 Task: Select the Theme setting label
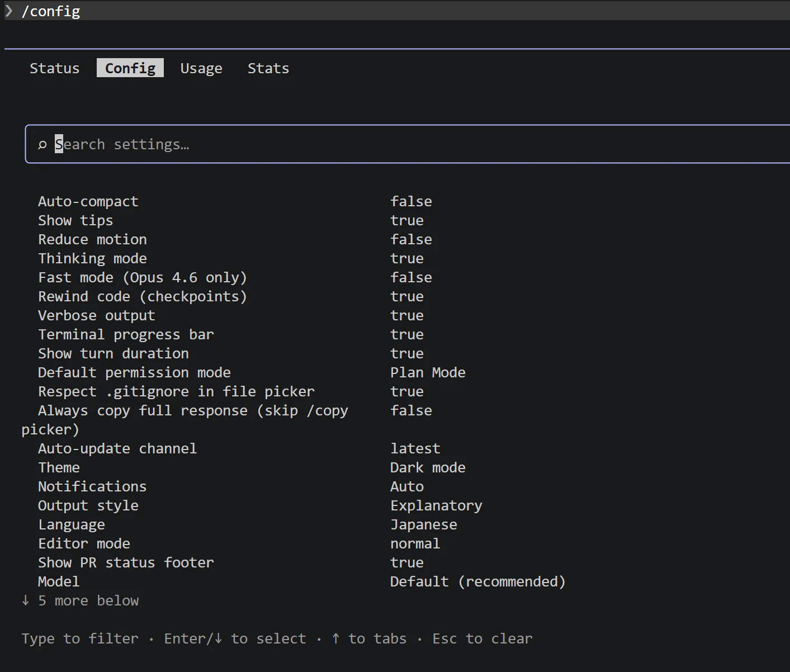tap(59, 467)
